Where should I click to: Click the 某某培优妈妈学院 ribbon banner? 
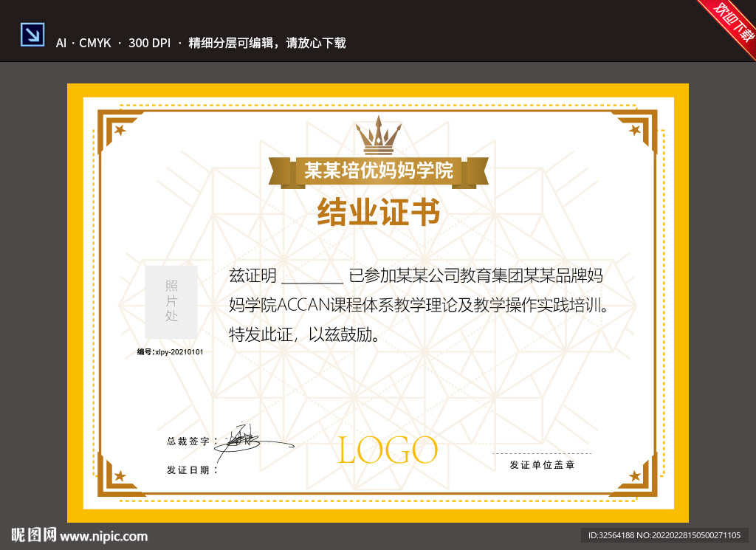click(379, 171)
